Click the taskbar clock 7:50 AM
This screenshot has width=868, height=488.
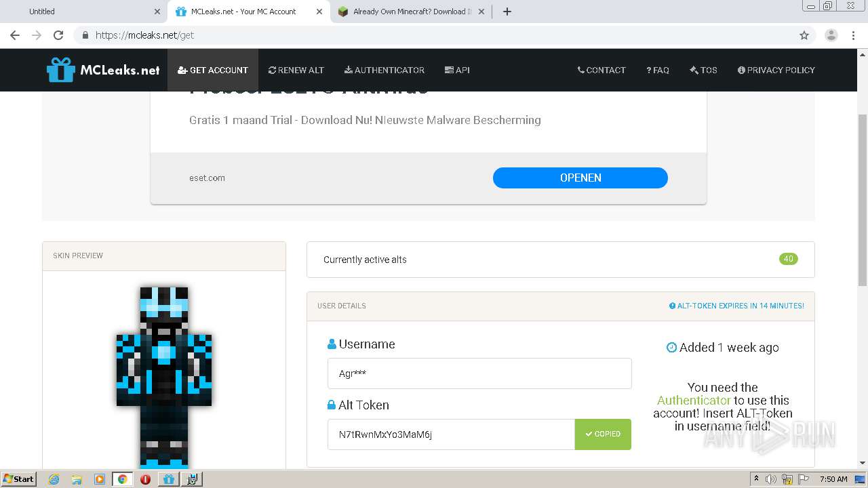[x=833, y=479]
